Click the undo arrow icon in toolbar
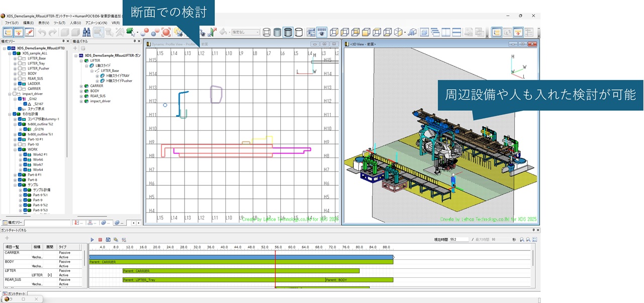Image resolution: width=644 pixels, height=303 pixels. click(42, 32)
